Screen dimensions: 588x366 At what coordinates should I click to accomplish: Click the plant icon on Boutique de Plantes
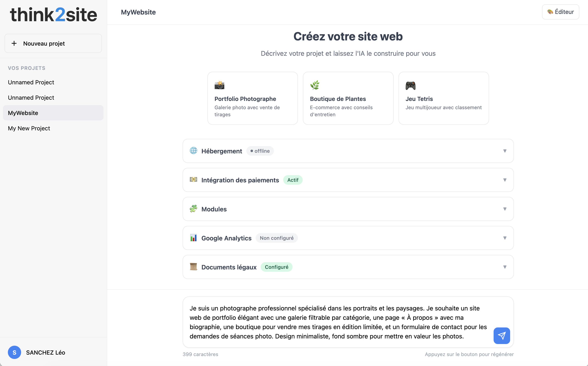click(x=315, y=85)
